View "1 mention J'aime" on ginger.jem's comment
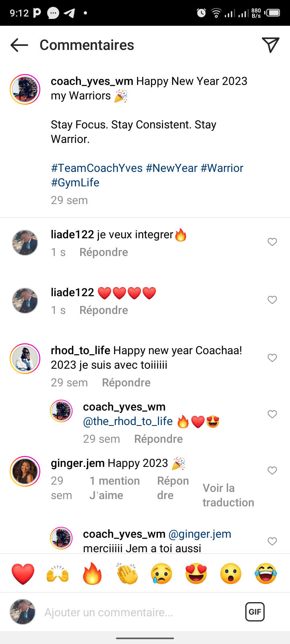The width and height of the screenshot is (290, 644). (x=114, y=488)
